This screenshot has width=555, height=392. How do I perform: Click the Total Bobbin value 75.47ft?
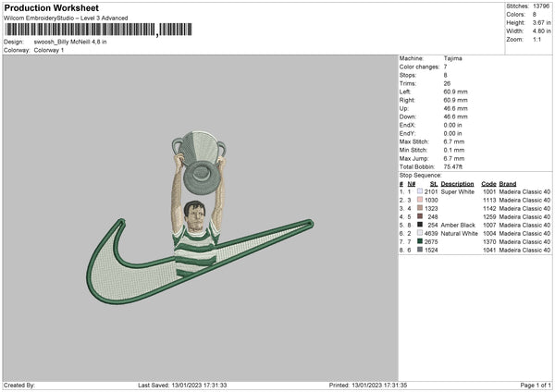point(453,166)
